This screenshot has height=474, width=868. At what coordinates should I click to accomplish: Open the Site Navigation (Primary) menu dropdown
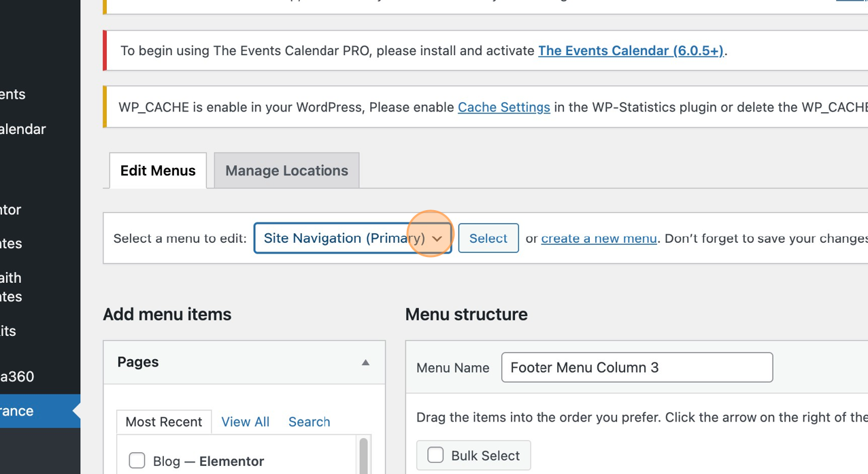pos(353,238)
